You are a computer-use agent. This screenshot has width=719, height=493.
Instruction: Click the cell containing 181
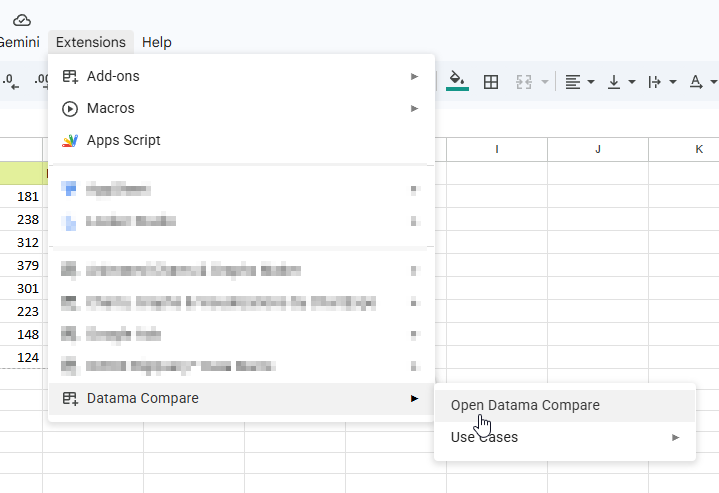pyautogui.click(x=21, y=196)
